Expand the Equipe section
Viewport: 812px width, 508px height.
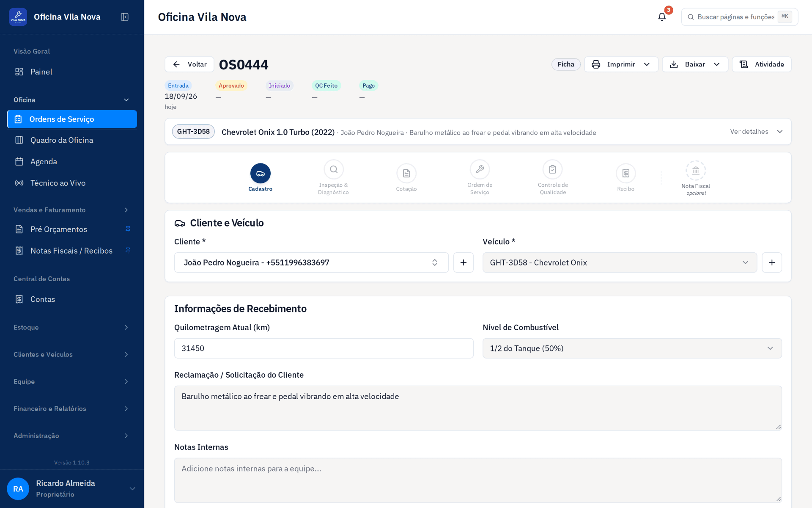coord(72,381)
